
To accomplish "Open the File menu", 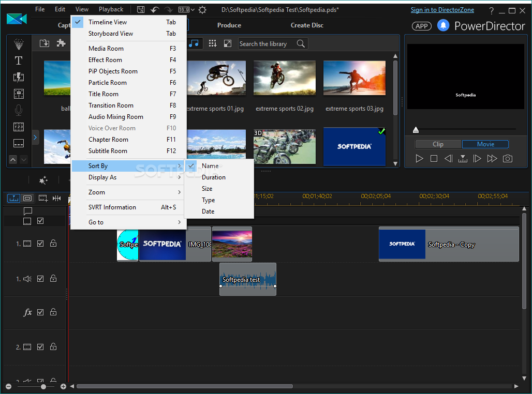I will pos(40,9).
